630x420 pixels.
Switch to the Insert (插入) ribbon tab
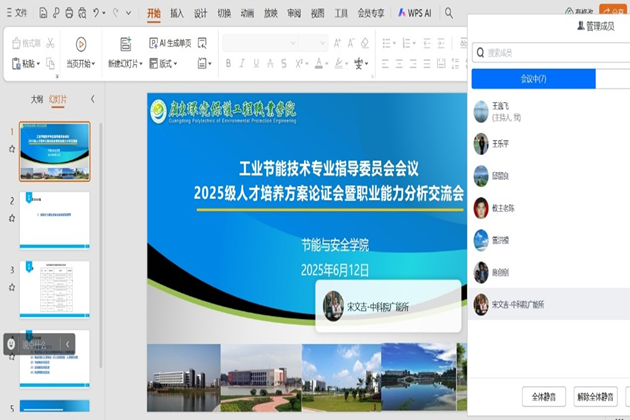click(176, 14)
